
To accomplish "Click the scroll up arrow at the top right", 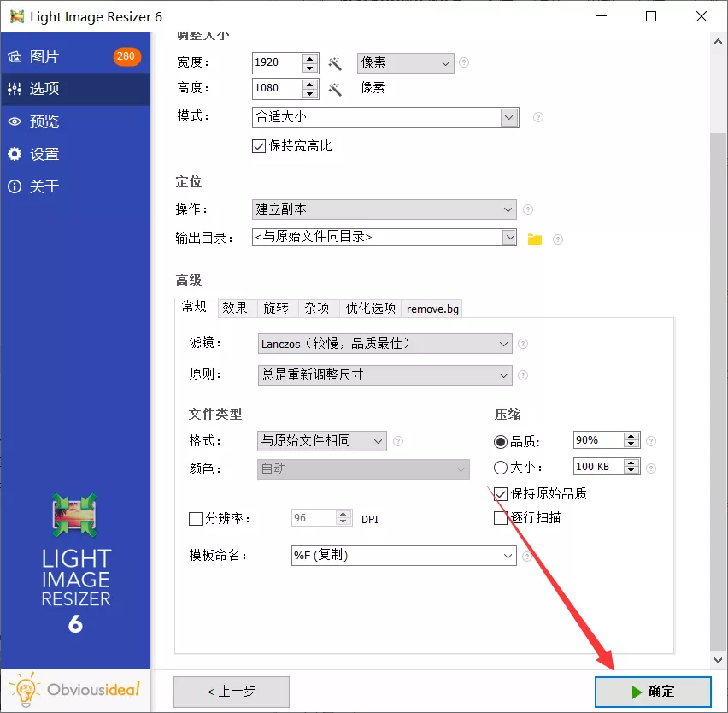I will [x=718, y=42].
